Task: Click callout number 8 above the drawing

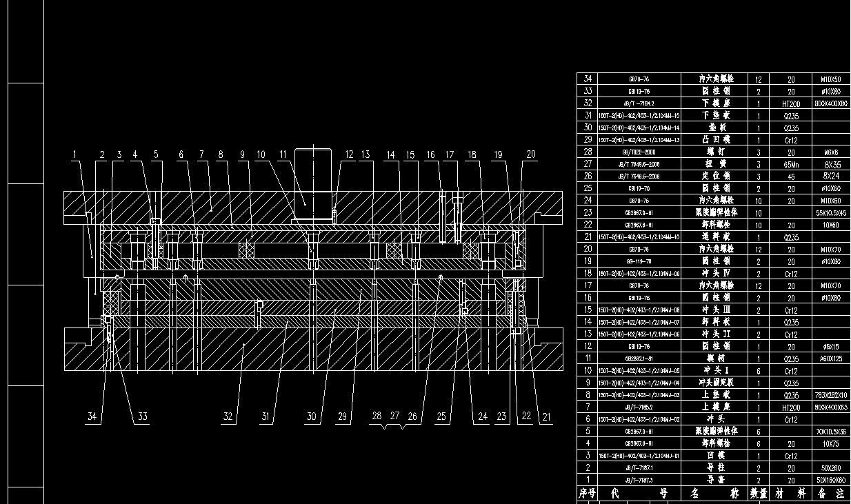Action: click(x=221, y=154)
